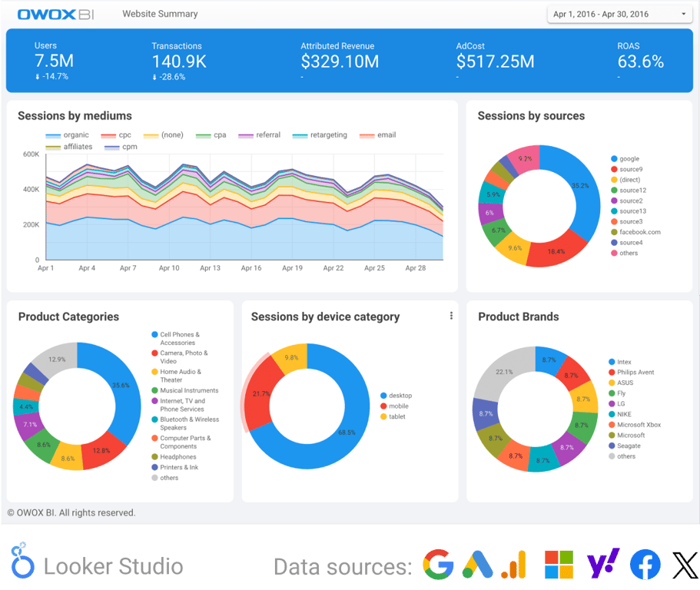This screenshot has width=700, height=590.
Task: Click the Users 7.5M scorecard
Action: [x=54, y=61]
